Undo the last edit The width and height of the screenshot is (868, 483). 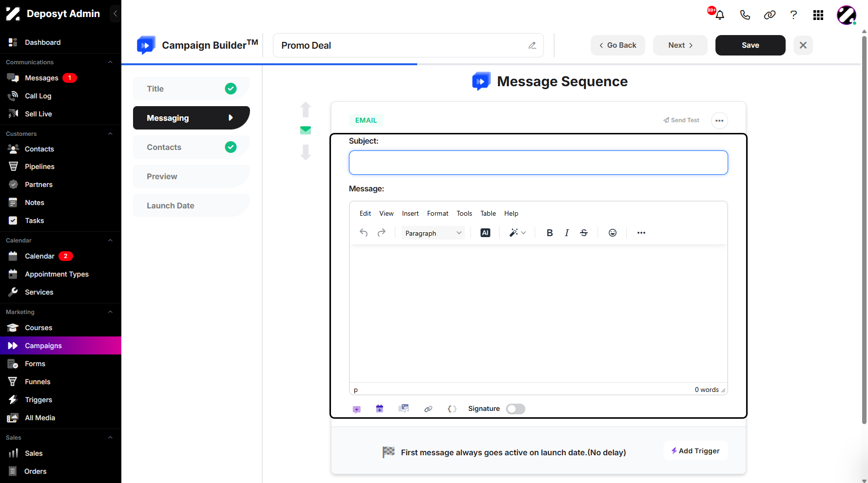click(364, 233)
